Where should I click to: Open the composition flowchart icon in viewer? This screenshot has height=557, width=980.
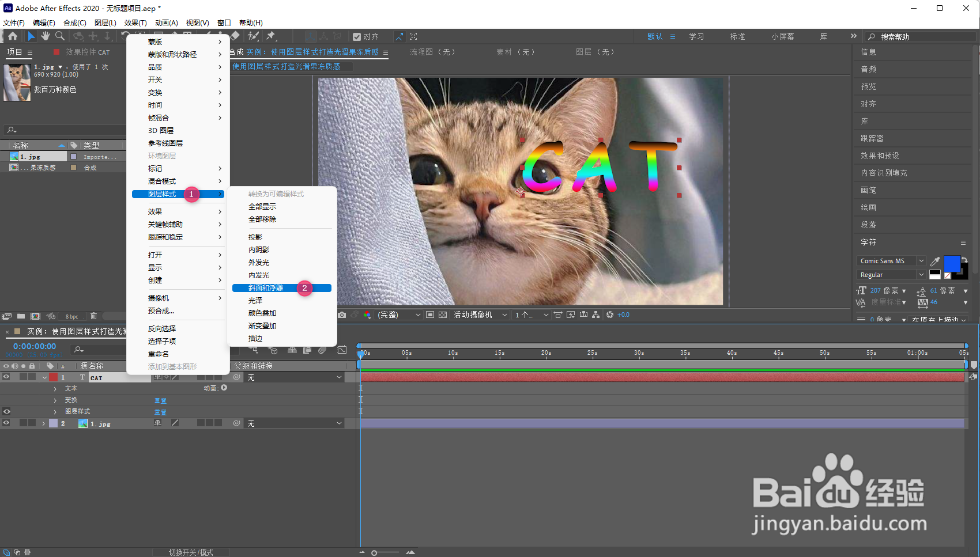596,315
